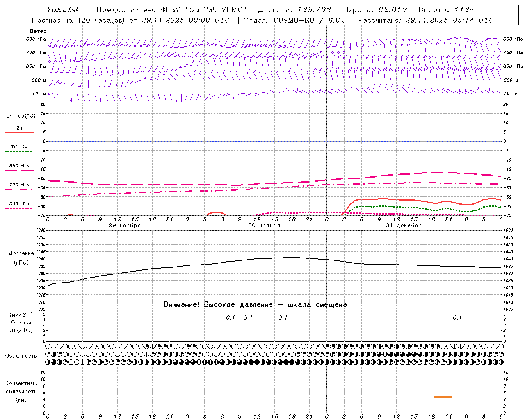Click the row of calm-wind circles at 700 гПа
The image size is (525, 420).
(x=338, y=52)
